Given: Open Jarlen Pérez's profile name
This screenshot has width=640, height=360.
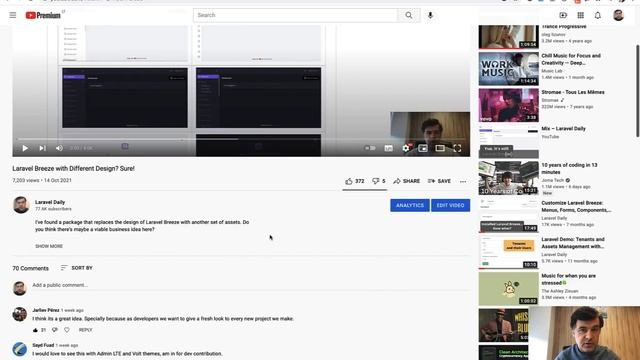Looking at the screenshot, I should [46, 310].
